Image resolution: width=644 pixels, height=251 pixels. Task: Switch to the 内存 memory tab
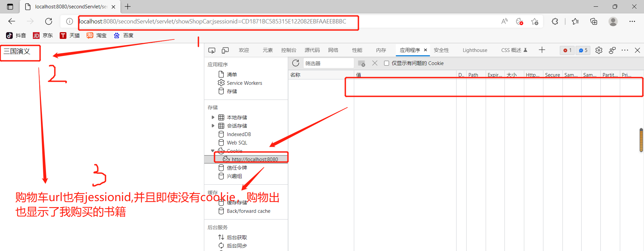pyautogui.click(x=381, y=50)
